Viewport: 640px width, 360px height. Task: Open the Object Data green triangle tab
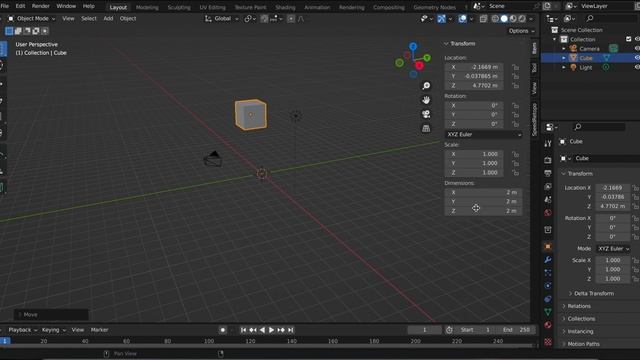pyautogui.click(x=548, y=312)
